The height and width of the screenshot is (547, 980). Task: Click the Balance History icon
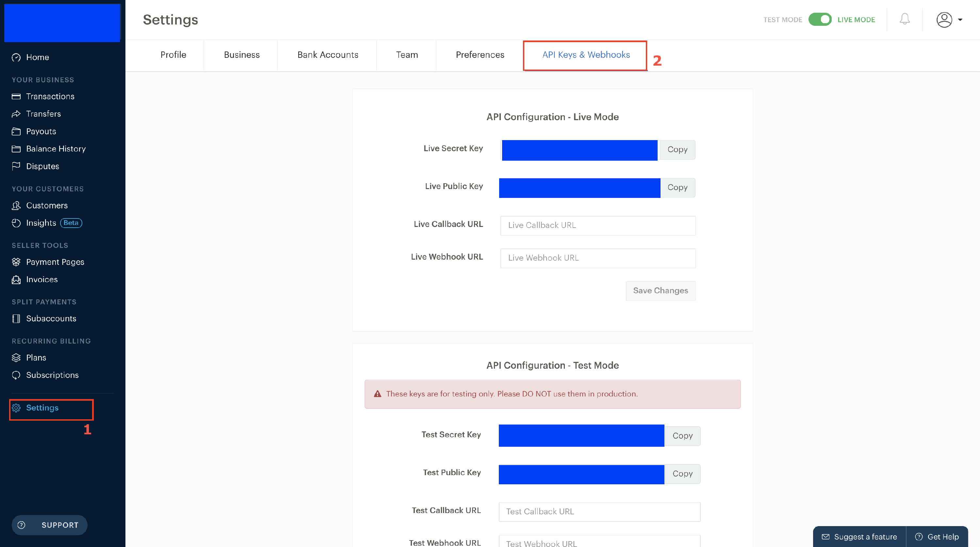point(16,149)
